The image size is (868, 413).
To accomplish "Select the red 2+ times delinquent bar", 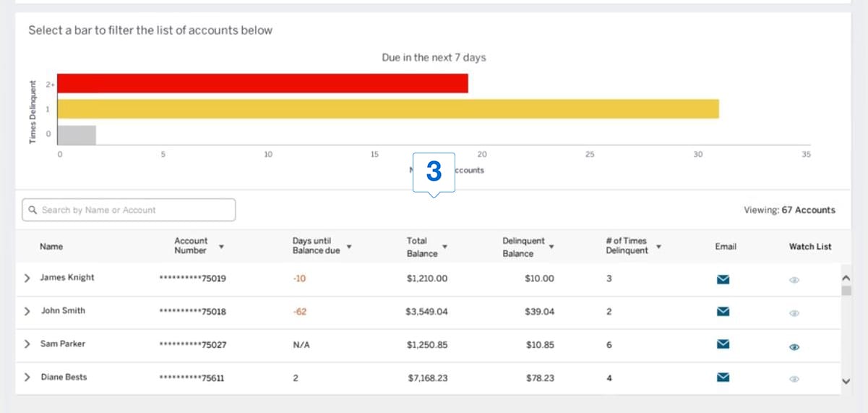I will pyautogui.click(x=262, y=83).
